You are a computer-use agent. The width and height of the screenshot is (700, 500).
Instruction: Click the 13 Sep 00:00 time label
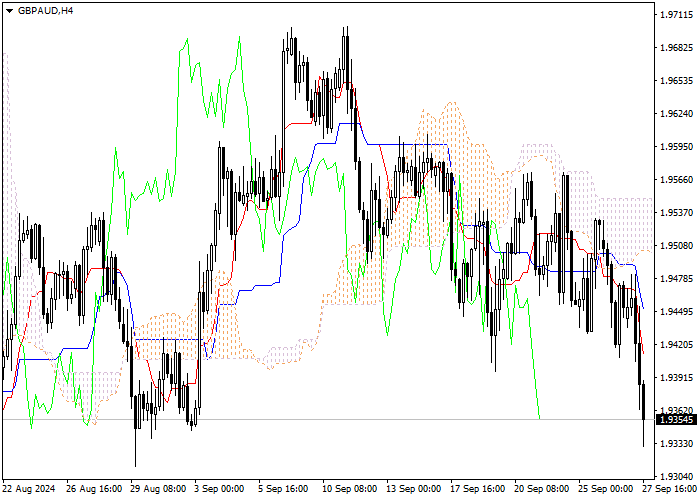click(413, 489)
